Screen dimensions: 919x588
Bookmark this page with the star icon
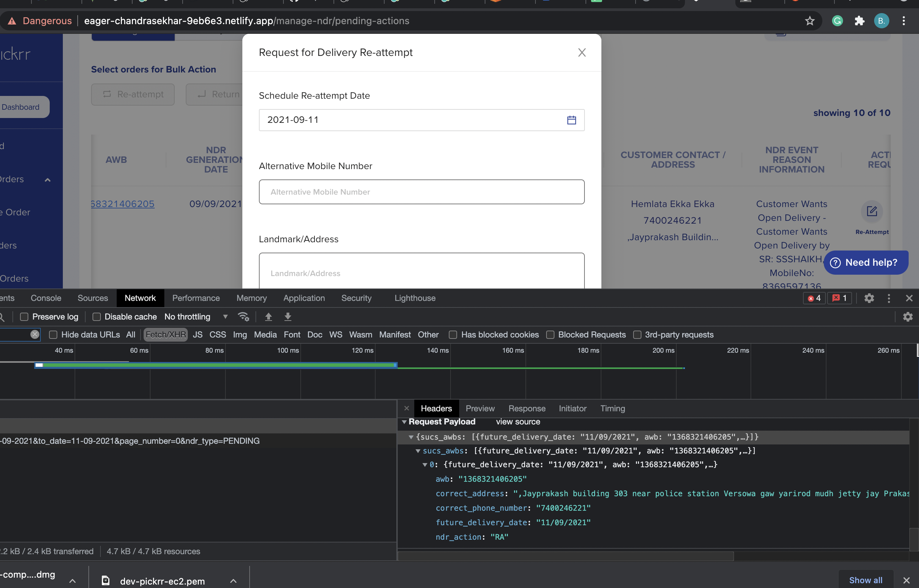tap(809, 21)
